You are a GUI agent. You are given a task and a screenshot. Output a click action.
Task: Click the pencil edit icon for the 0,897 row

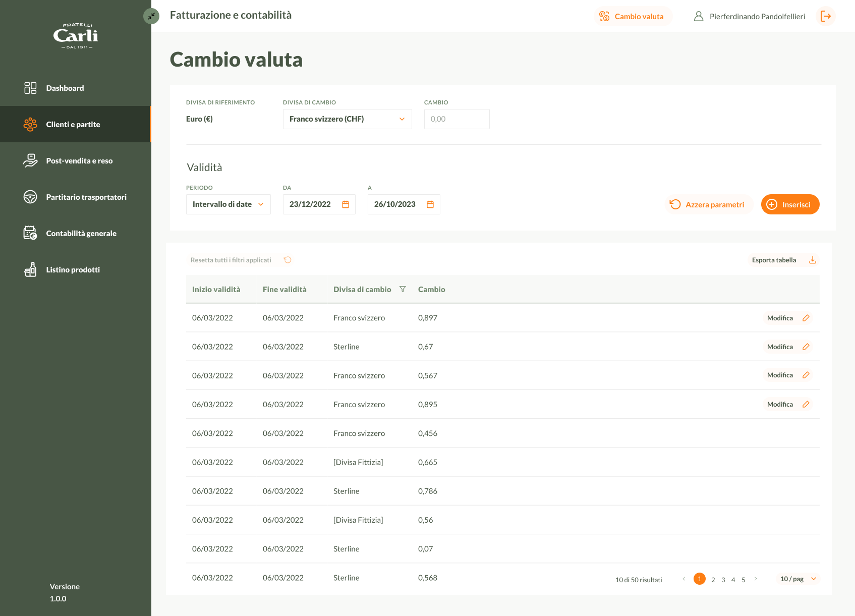pyautogui.click(x=806, y=318)
